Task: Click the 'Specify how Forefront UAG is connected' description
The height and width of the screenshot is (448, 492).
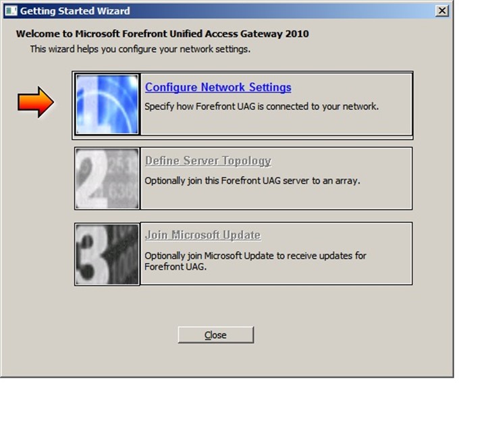Action: point(261,107)
